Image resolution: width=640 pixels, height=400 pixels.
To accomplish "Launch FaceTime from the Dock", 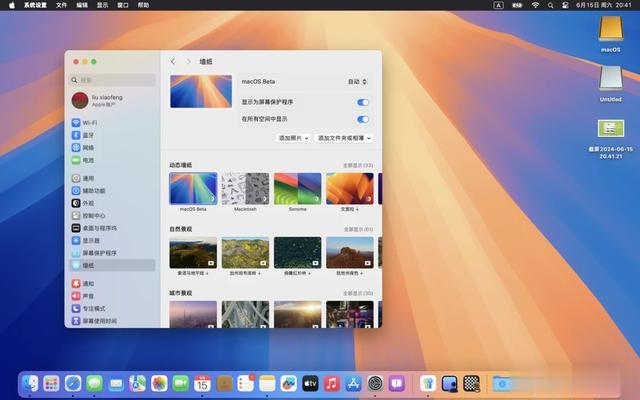I will pos(181,383).
